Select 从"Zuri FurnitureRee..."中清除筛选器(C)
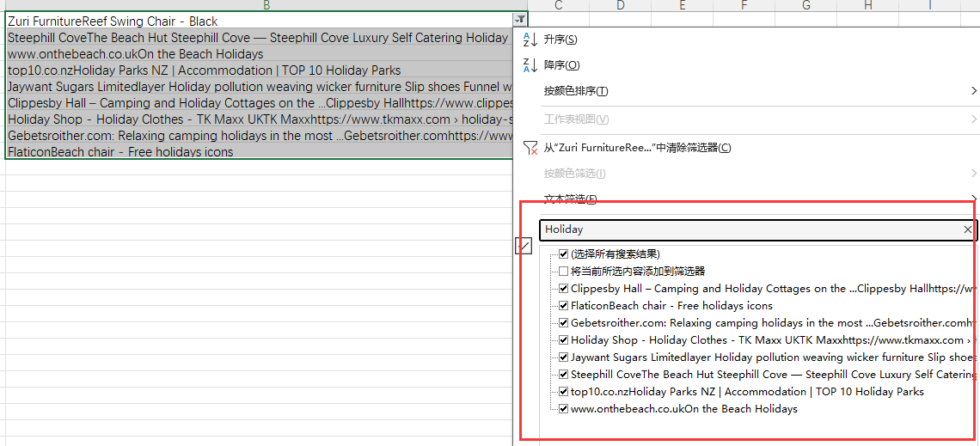 tap(638, 148)
